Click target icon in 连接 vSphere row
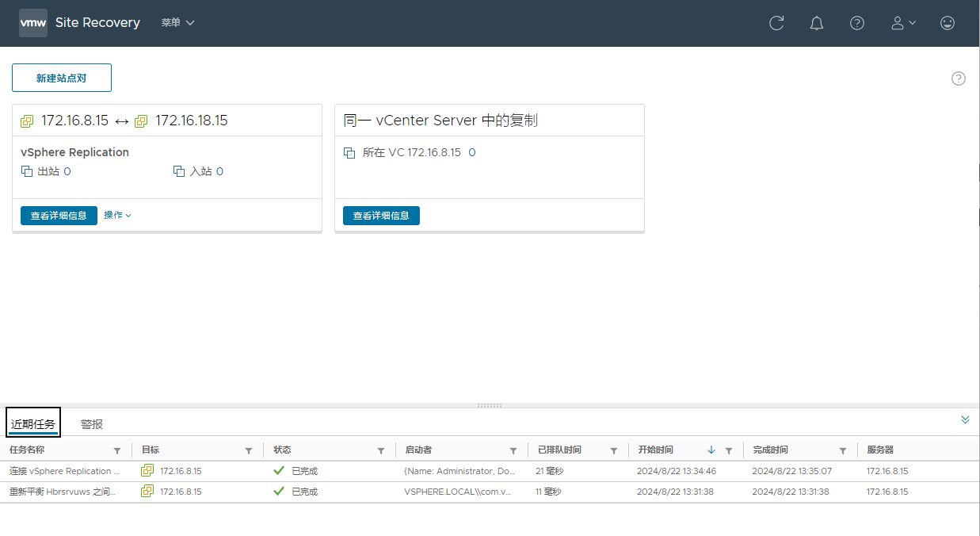980x536 pixels. pos(147,471)
